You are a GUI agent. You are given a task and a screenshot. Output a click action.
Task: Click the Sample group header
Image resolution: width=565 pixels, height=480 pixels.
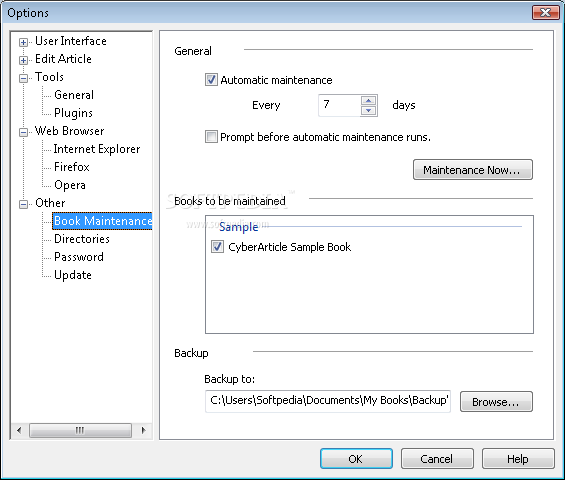pyautogui.click(x=239, y=227)
